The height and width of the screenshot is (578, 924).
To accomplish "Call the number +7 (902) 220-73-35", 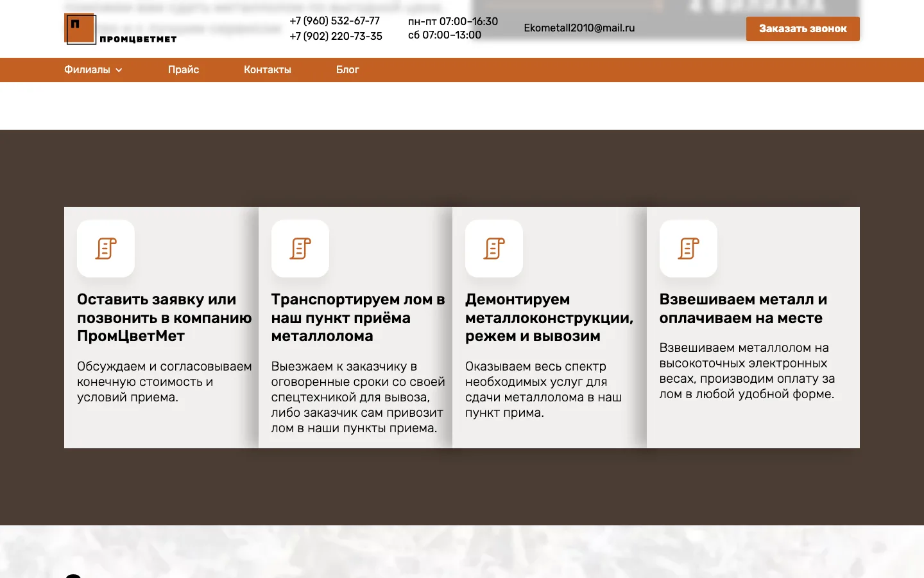I will click(336, 37).
